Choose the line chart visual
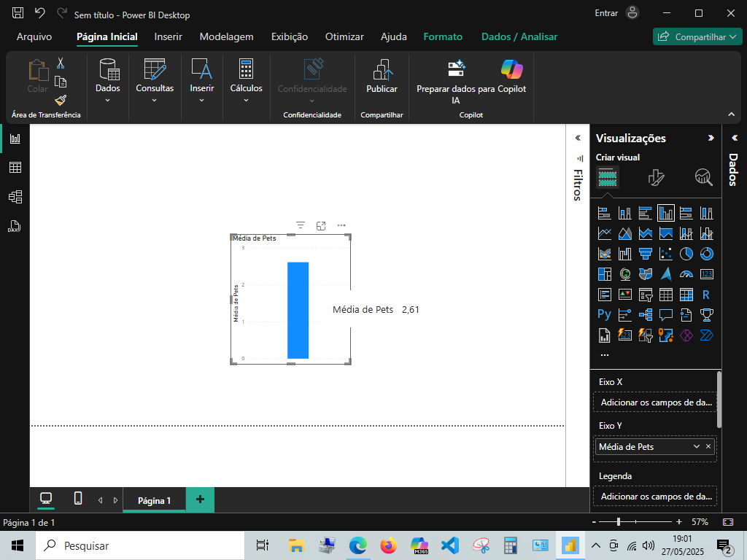Screen dimensions: 747x560 605,233
